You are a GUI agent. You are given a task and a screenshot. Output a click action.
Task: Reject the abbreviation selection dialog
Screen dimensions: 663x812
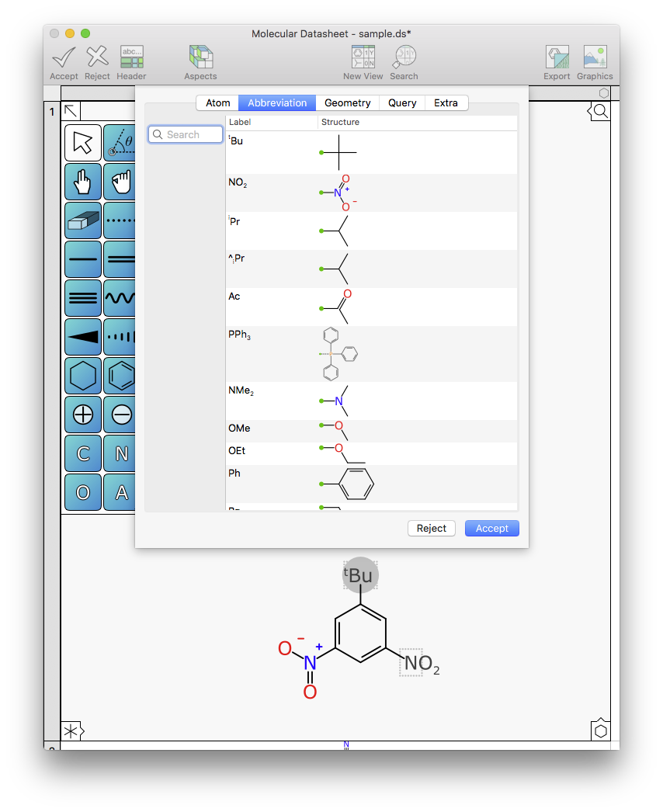pyautogui.click(x=432, y=528)
